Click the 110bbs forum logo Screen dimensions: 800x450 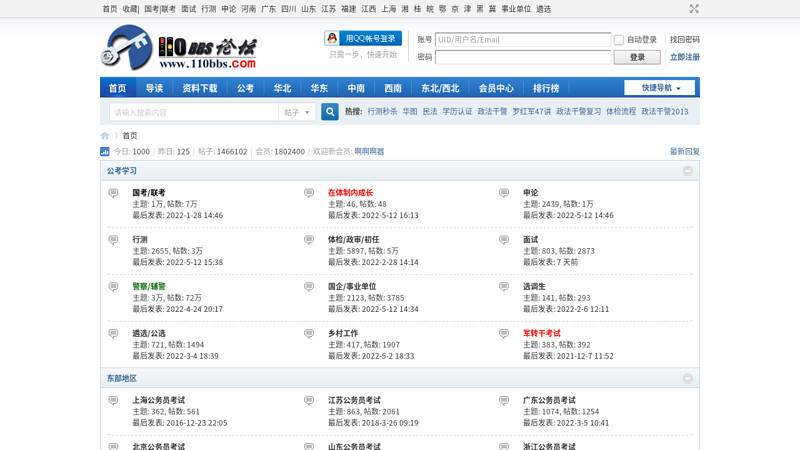[178, 48]
